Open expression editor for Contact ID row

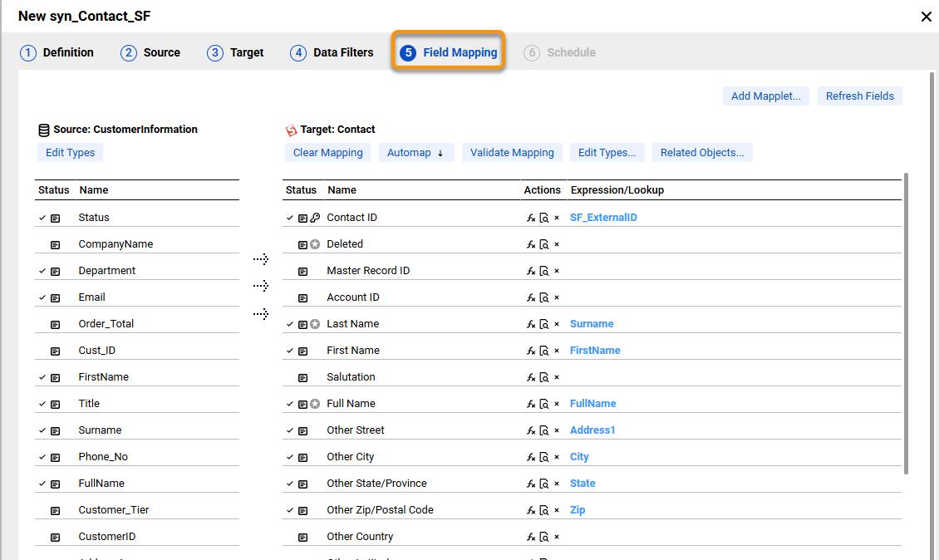tap(531, 218)
